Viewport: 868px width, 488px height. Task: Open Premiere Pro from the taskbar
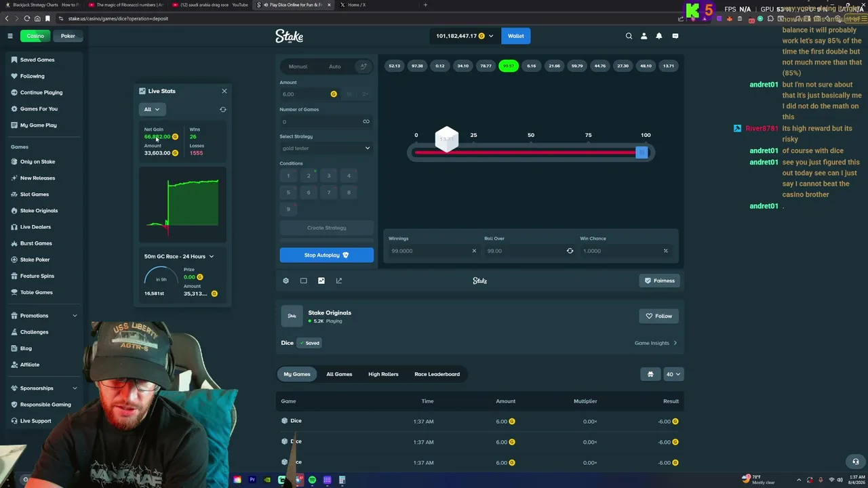[x=252, y=480]
